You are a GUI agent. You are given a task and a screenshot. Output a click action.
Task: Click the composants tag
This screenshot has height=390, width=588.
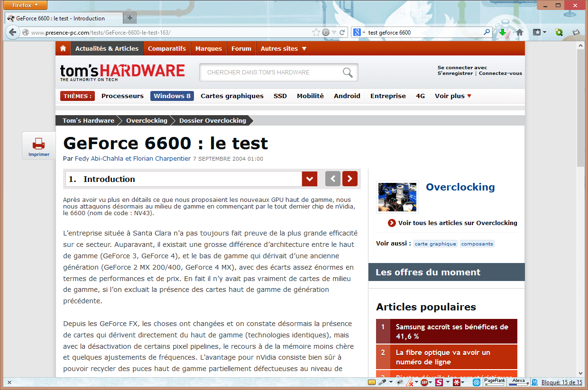478,244
